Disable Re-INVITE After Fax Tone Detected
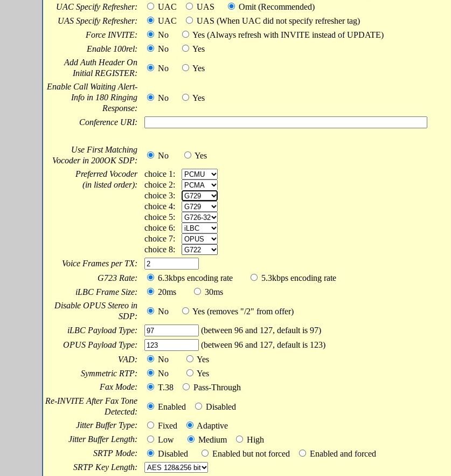 pos(198,406)
